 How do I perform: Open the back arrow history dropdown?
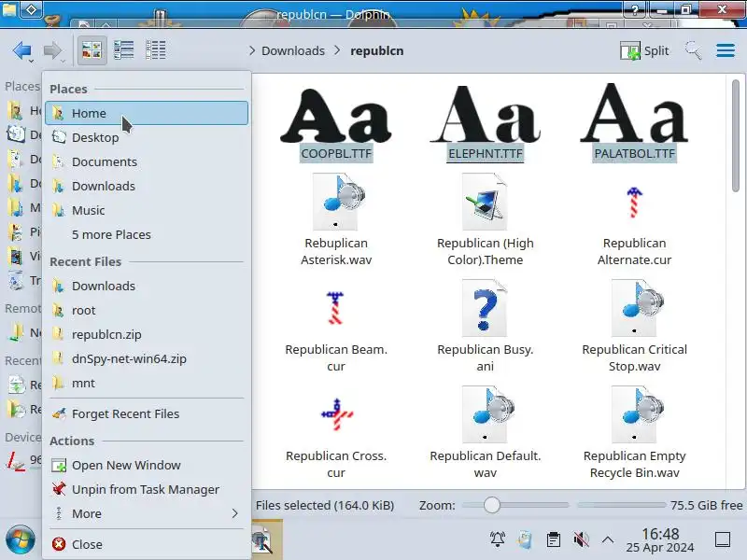click(32, 61)
